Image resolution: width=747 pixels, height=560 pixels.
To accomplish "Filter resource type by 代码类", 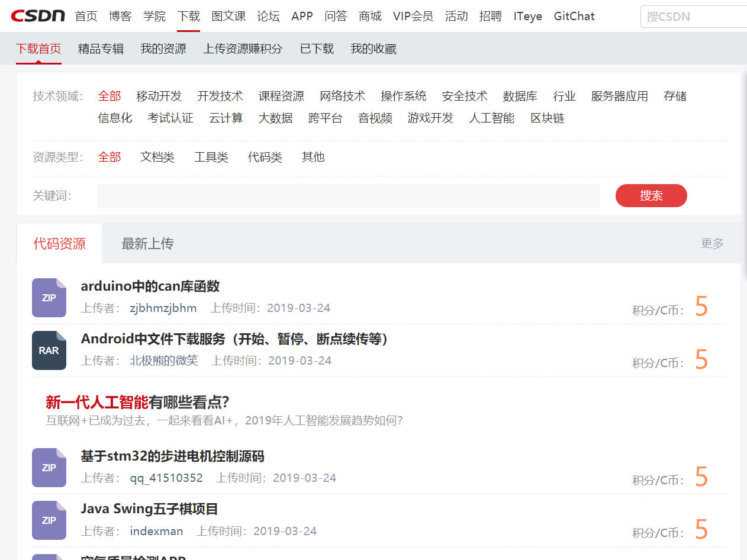I will (x=265, y=157).
